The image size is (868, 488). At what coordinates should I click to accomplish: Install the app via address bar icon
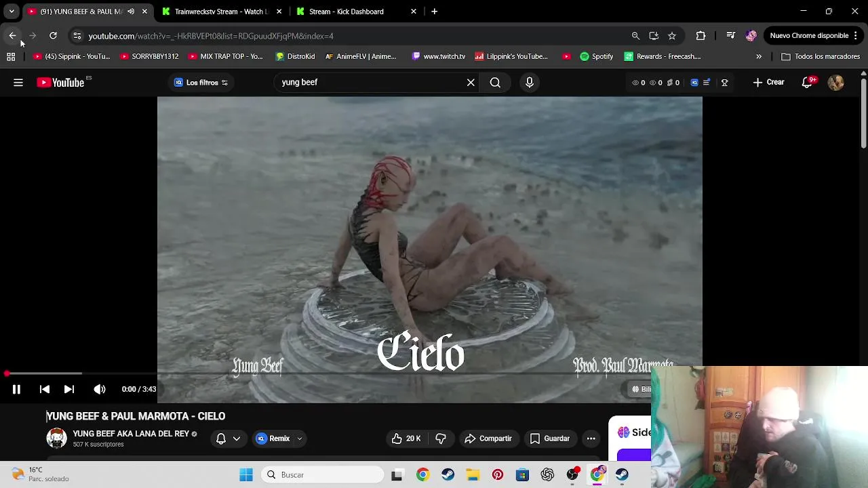(x=654, y=36)
